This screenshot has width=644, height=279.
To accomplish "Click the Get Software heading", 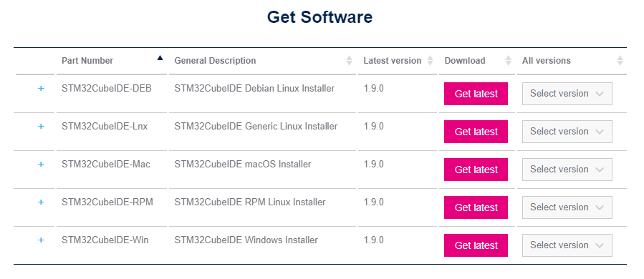I will point(319,17).
